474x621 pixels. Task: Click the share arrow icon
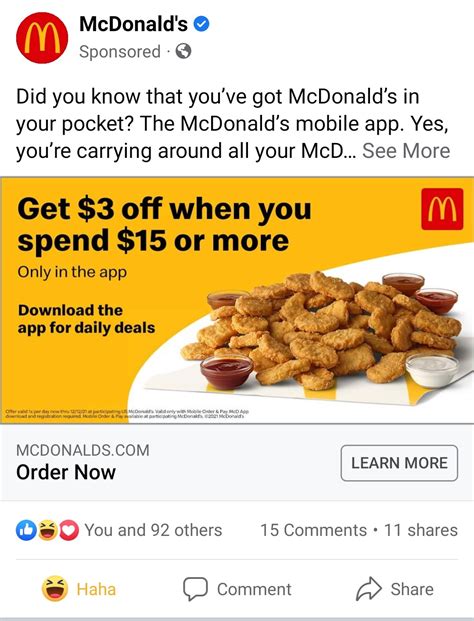pyautogui.click(x=369, y=589)
